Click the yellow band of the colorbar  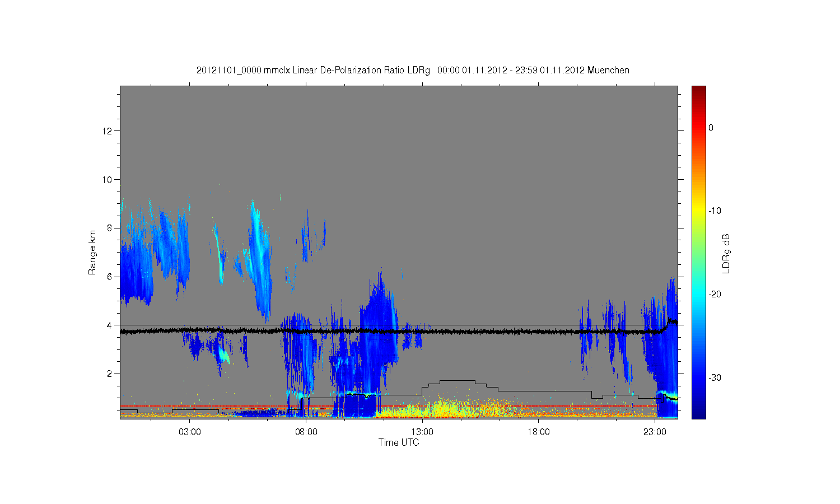[x=698, y=211]
